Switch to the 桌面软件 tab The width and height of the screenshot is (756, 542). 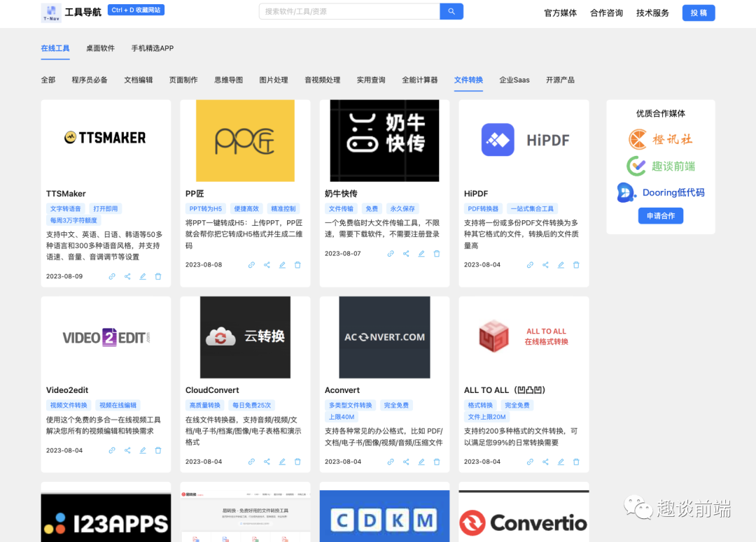coord(100,48)
